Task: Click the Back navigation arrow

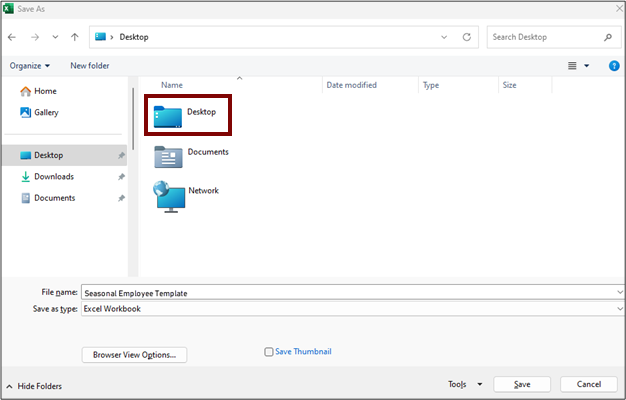Action: coord(12,37)
